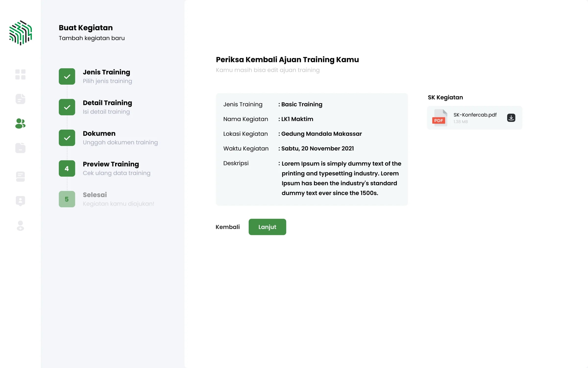Viewport: 588px width, 368px height.
Task: Open the add user sidebar icon
Action: point(20,226)
